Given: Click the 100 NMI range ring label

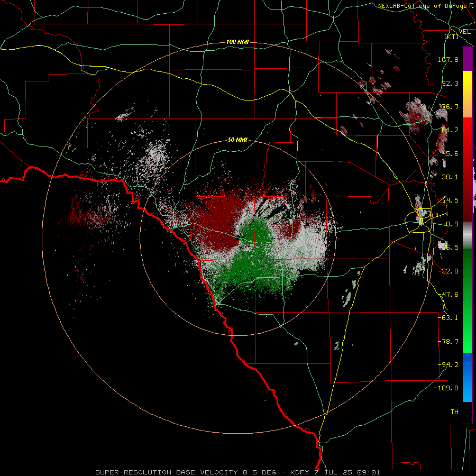Looking at the screenshot, I should [237, 42].
